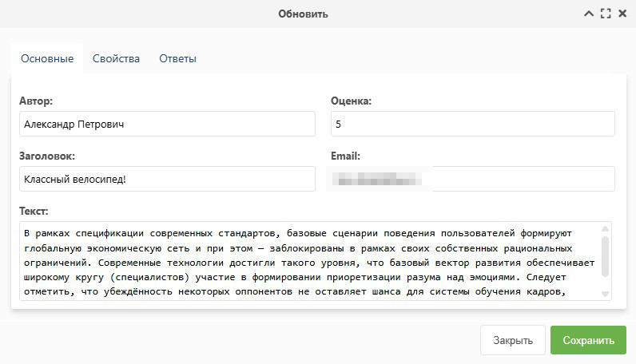Click the Автор input field
Image resolution: width=636 pixels, height=364 pixels.
click(x=167, y=124)
